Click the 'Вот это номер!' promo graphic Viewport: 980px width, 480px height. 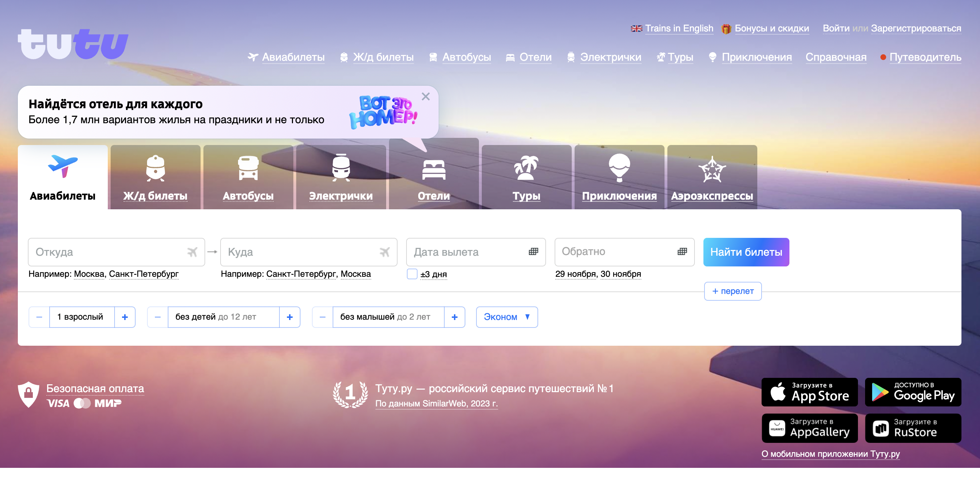(384, 112)
